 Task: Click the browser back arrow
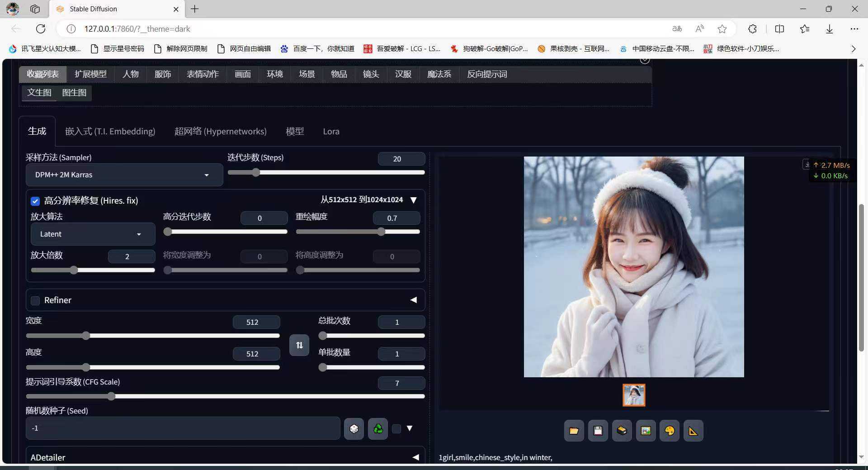point(16,29)
